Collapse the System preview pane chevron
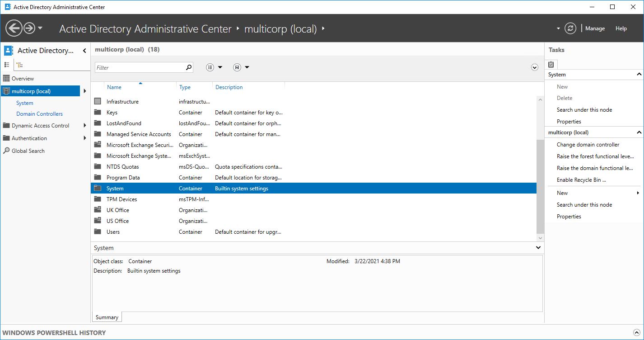This screenshot has width=644, height=340. click(538, 248)
